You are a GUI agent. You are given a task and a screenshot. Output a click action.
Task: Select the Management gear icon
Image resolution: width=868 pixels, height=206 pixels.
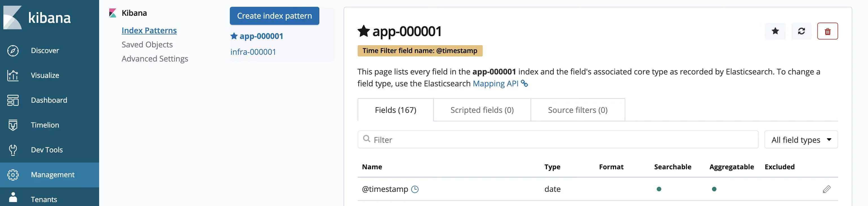tap(13, 175)
